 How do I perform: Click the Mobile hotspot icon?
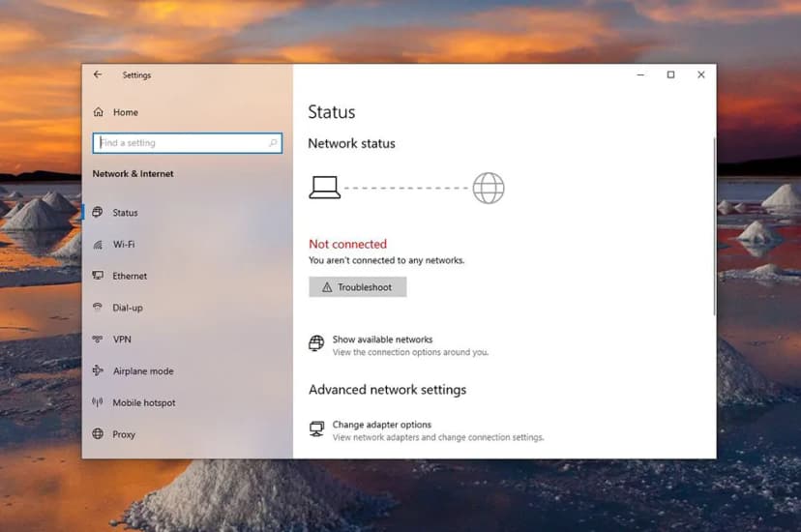(x=98, y=402)
